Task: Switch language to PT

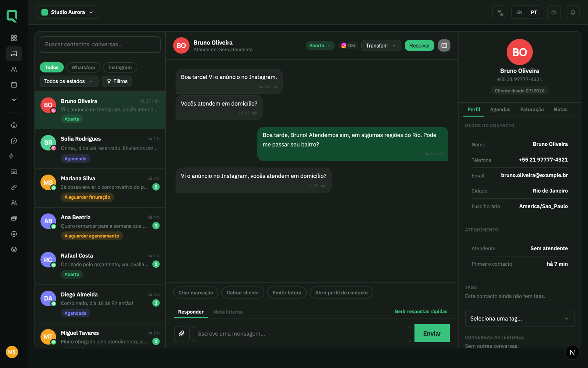Action: click(x=534, y=13)
